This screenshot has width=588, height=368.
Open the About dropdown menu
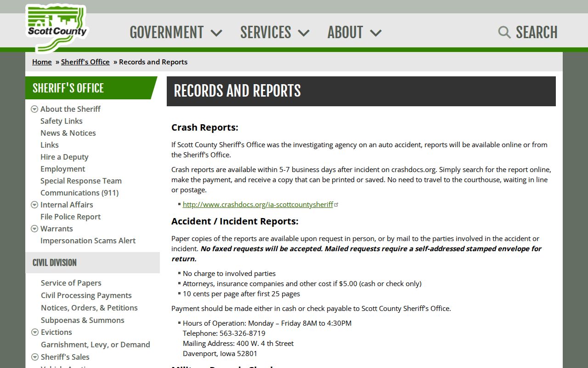pos(354,32)
